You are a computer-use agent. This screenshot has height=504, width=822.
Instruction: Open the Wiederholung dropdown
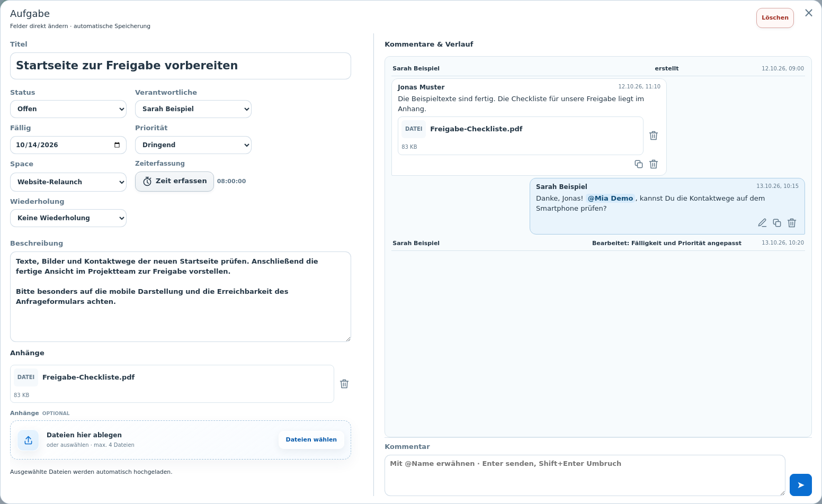68,218
